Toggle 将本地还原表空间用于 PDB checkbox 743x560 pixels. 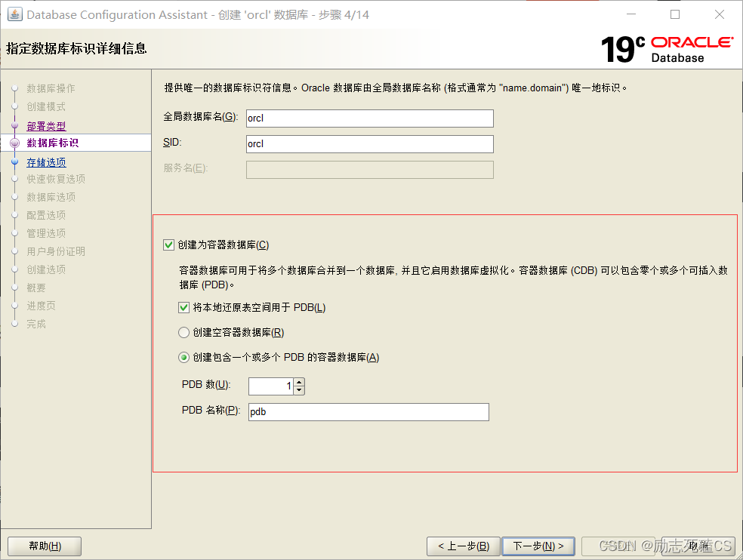click(x=183, y=308)
